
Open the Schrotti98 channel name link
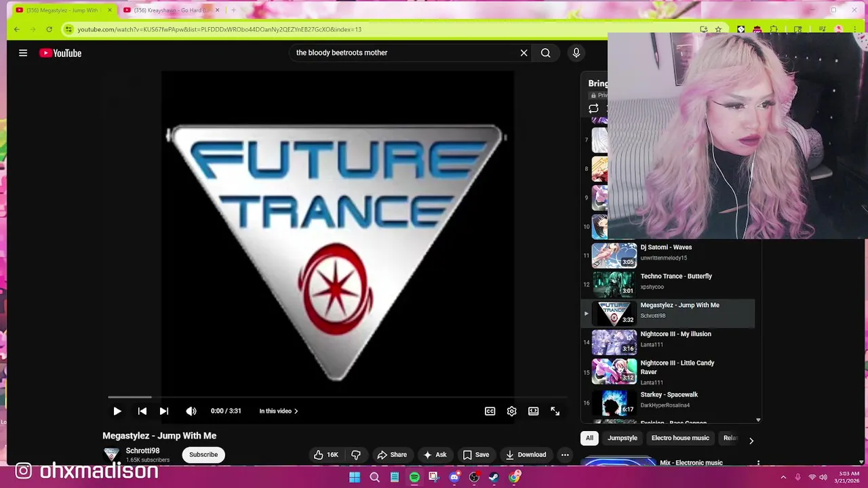coord(142,451)
